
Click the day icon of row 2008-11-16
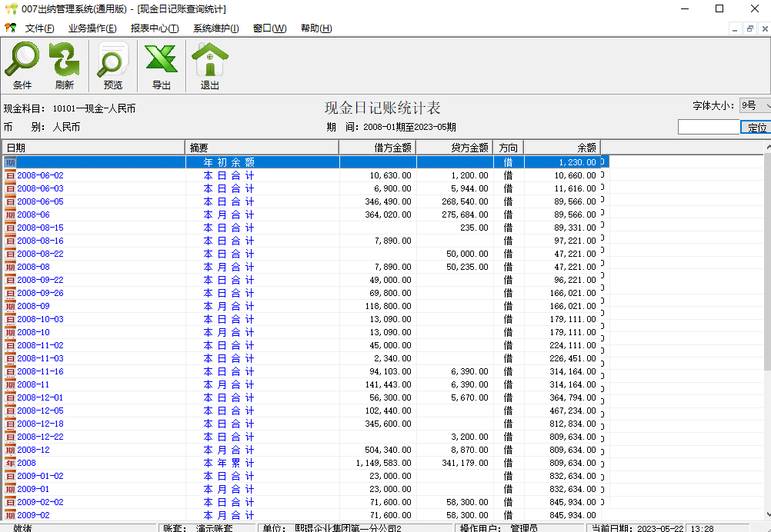(10, 371)
